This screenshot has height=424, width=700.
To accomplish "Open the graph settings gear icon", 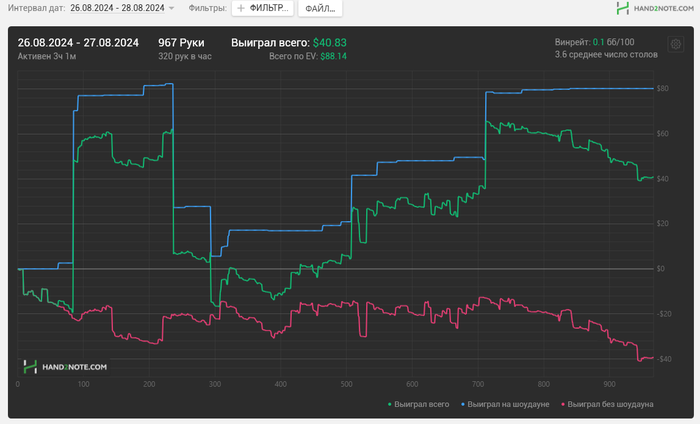I will [675, 44].
